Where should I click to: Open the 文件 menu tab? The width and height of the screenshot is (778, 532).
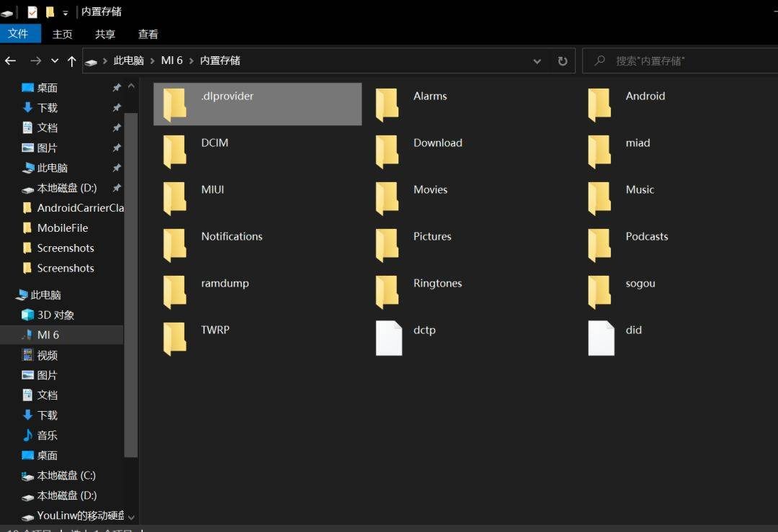point(18,34)
